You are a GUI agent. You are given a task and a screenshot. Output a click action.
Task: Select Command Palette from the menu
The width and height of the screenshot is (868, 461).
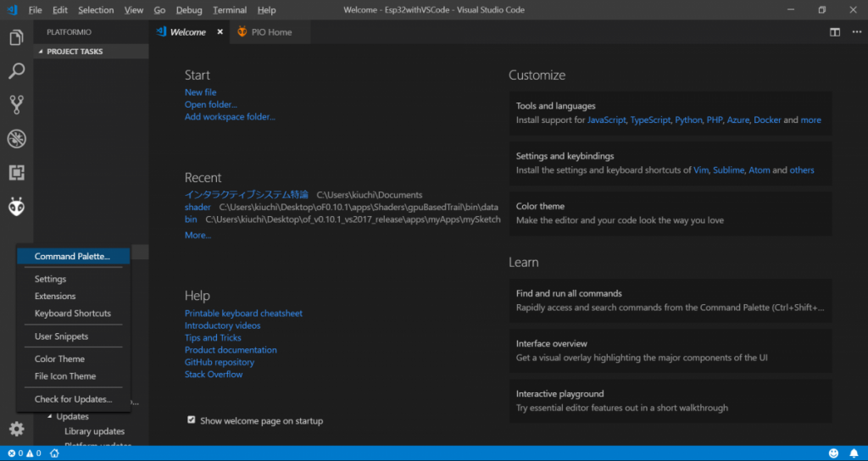(72, 256)
